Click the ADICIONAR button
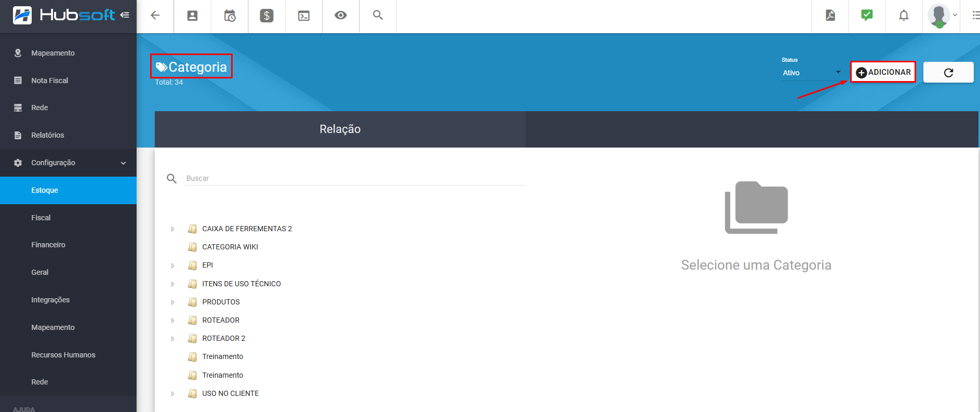 pyautogui.click(x=883, y=72)
